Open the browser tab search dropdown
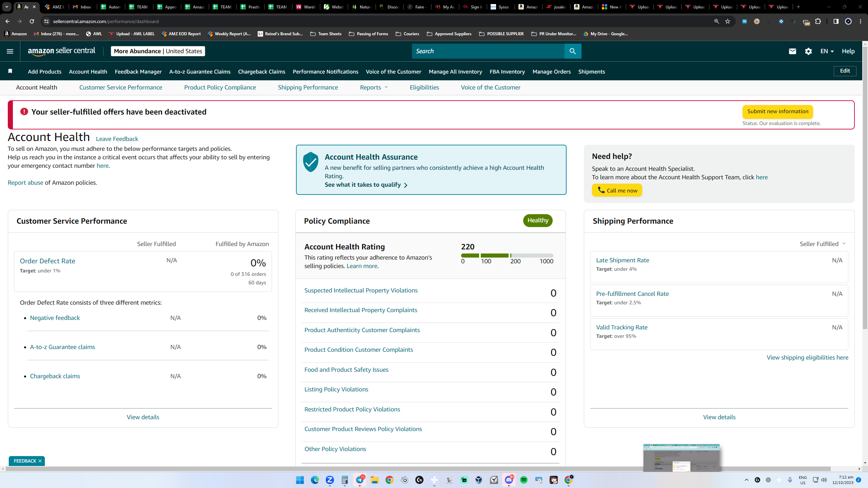 point(6,7)
